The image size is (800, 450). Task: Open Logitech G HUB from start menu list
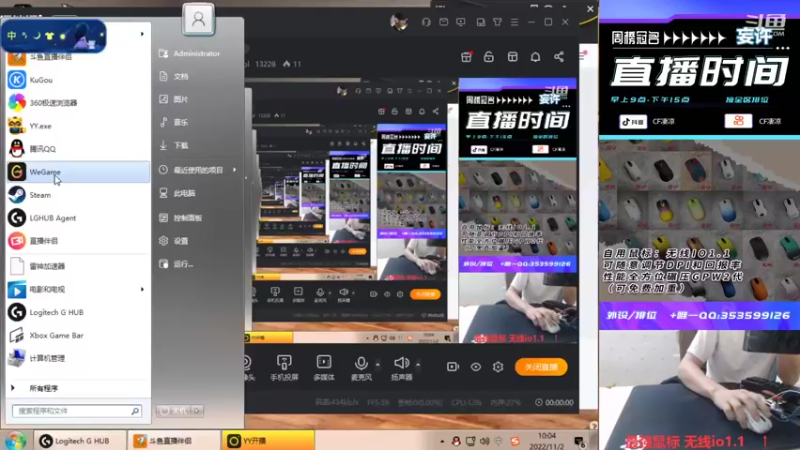tap(78, 312)
